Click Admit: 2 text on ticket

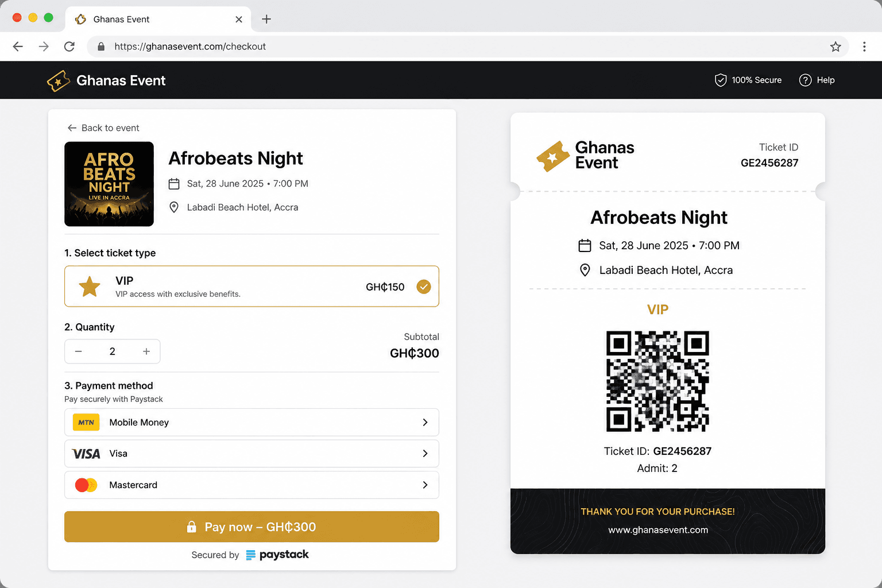tap(657, 469)
